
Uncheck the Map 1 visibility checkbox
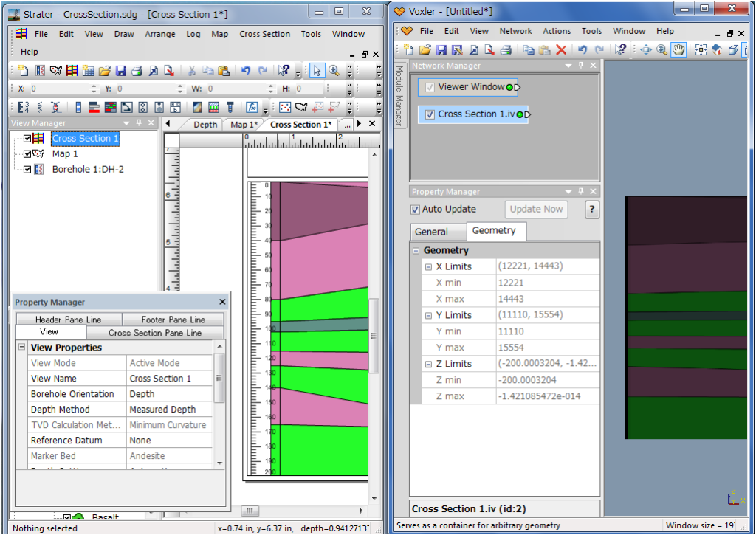[x=27, y=154]
